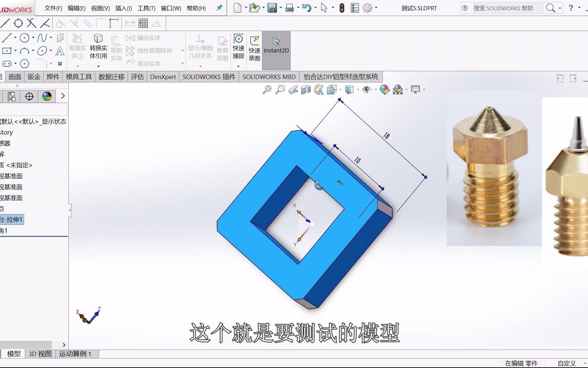Toggle 快速草图 (Rapid Sketch) mode

(254, 49)
